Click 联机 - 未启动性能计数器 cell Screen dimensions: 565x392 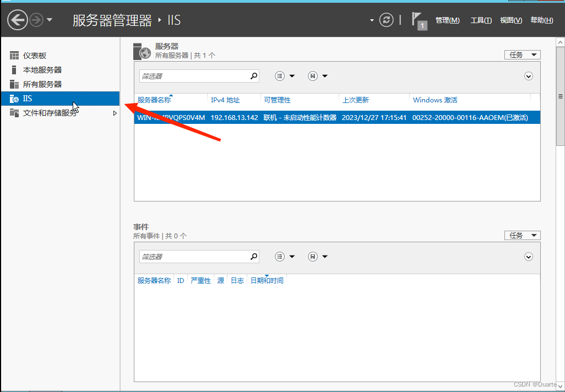[x=300, y=117]
